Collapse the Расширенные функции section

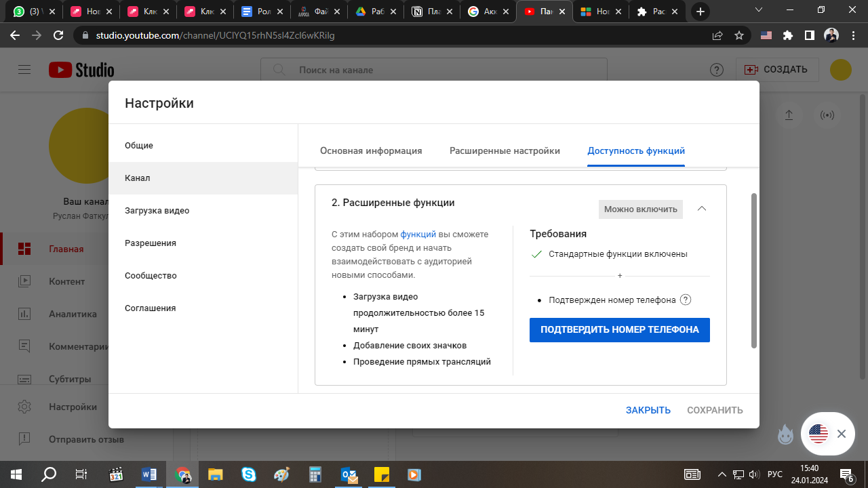(x=702, y=209)
